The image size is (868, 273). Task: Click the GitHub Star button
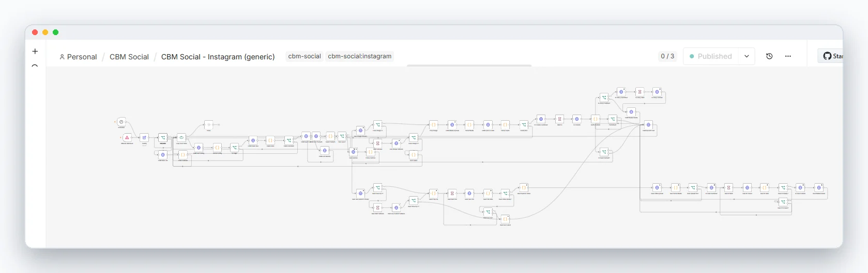pyautogui.click(x=831, y=56)
